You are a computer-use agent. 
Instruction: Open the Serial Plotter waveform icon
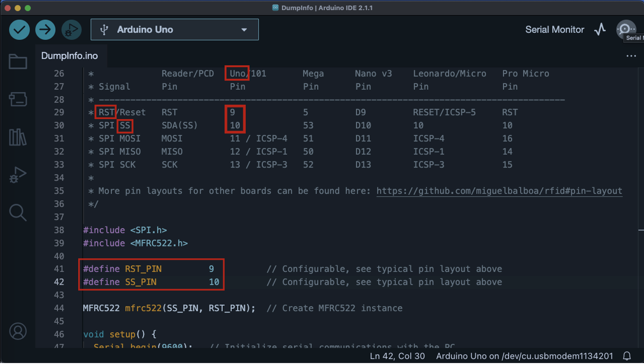pyautogui.click(x=600, y=30)
